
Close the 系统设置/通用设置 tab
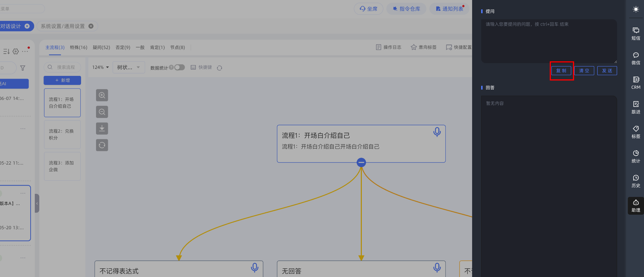[x=91, y=26]
